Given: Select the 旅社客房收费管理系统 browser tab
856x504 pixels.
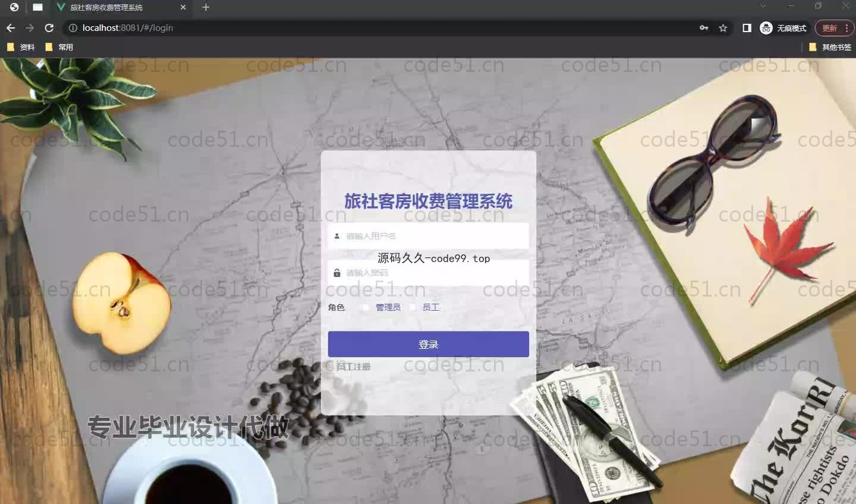Looking at the screenshot, I should click(x=121, y=7).
